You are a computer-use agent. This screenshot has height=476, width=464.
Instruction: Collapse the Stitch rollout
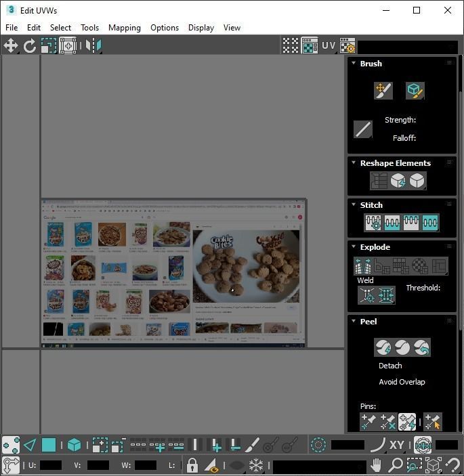(x=354, y=204)
